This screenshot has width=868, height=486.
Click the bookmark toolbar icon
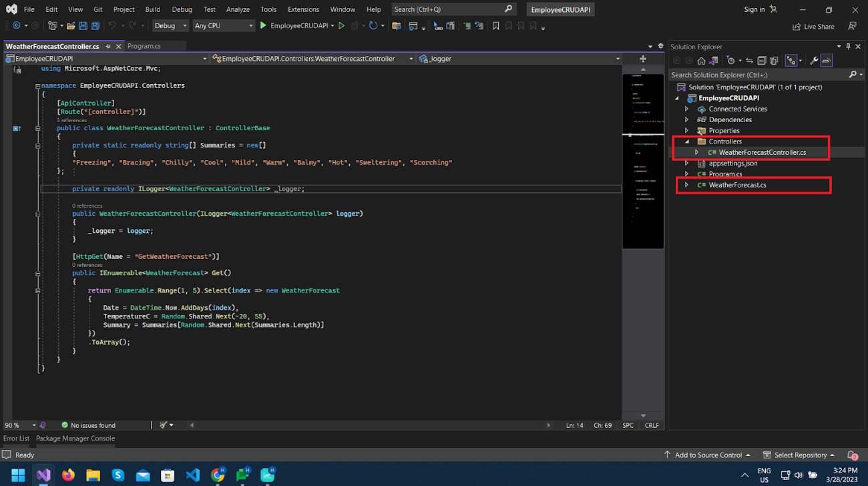495,26
